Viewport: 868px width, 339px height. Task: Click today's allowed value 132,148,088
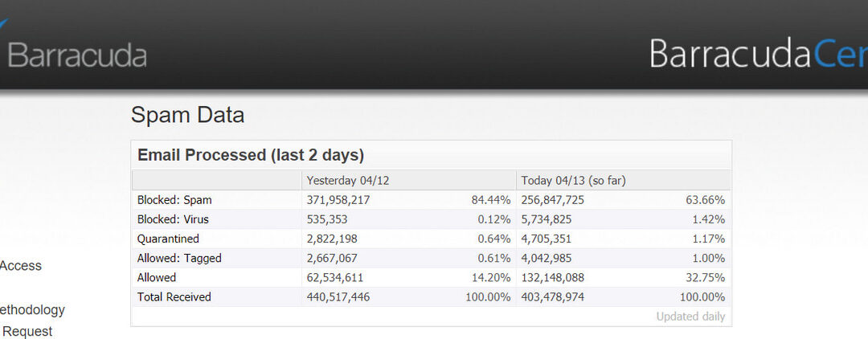[x=552, y=278]
